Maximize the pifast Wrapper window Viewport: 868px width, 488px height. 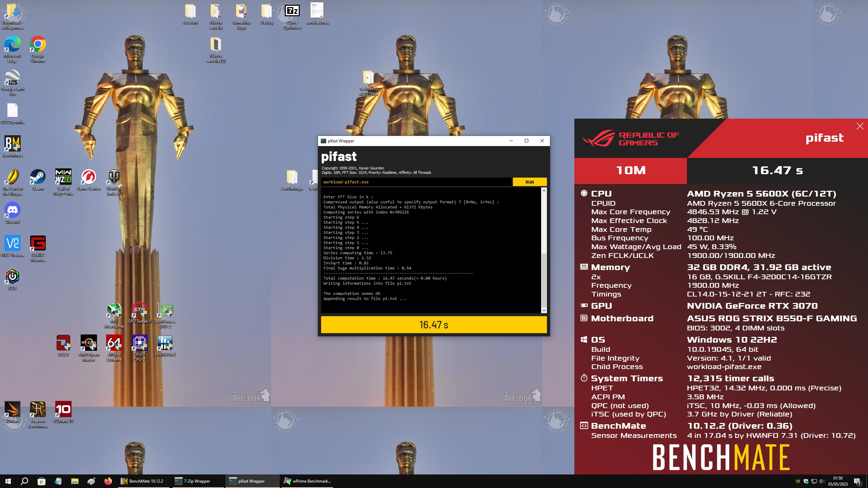coord(527,141)
